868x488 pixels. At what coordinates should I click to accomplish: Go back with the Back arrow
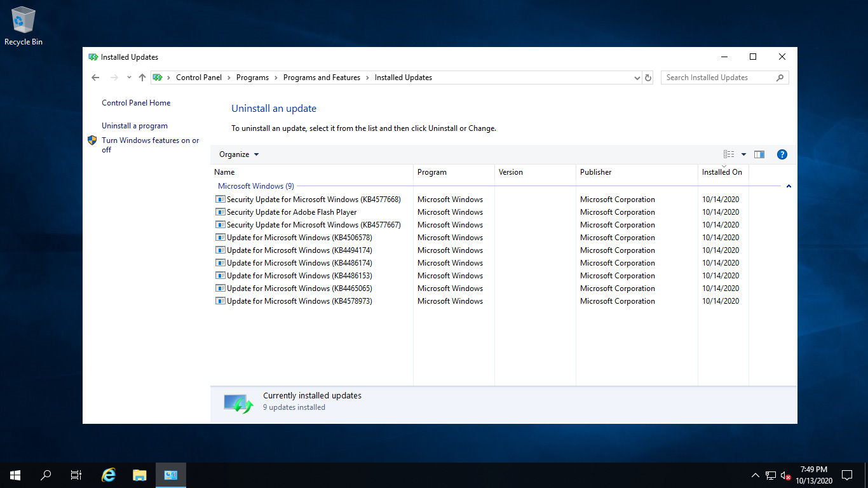pyautogui.click(x=95, y=78)
